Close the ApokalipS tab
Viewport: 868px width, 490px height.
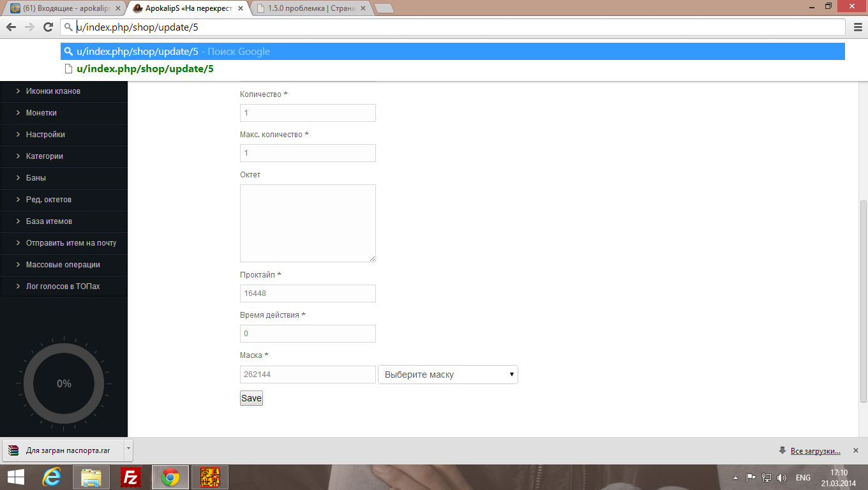(x=239, y=8)
